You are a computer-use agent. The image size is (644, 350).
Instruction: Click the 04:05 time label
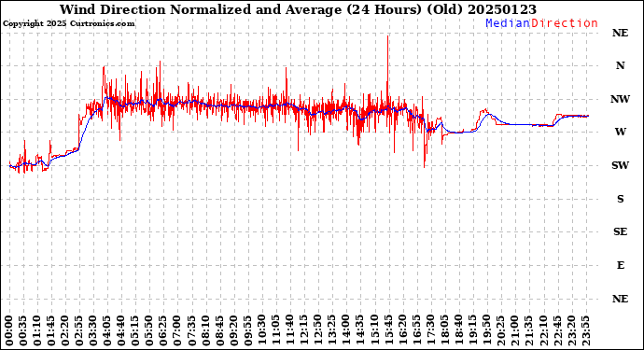(107, 331)
